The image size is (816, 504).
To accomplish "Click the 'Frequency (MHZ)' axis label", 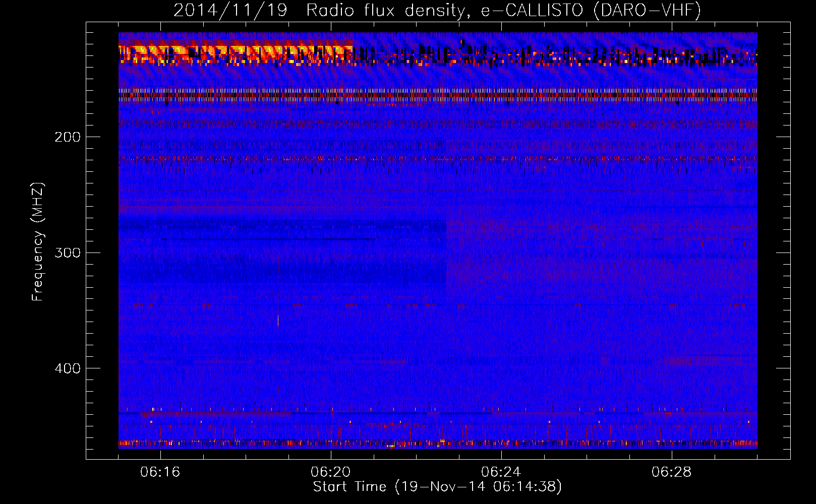I will [x=38, y=242].
